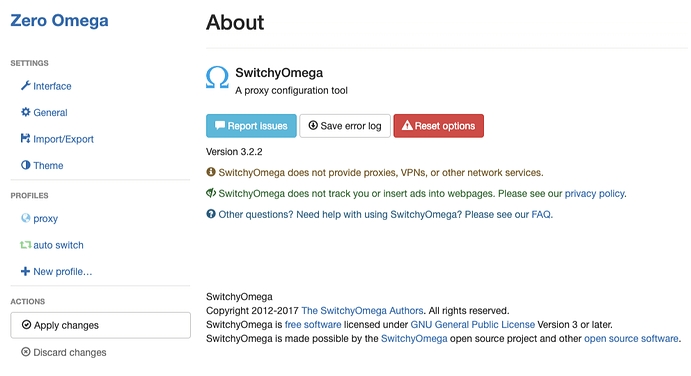
Task: Click the blue Omega logo icon
Action: pyautogui.click(x=217, y=78)
